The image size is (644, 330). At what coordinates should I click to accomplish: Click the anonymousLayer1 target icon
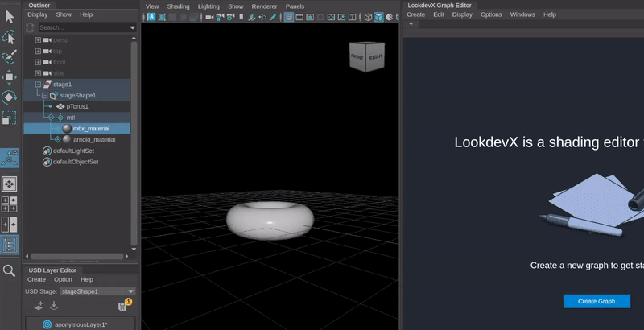[47, 324]
